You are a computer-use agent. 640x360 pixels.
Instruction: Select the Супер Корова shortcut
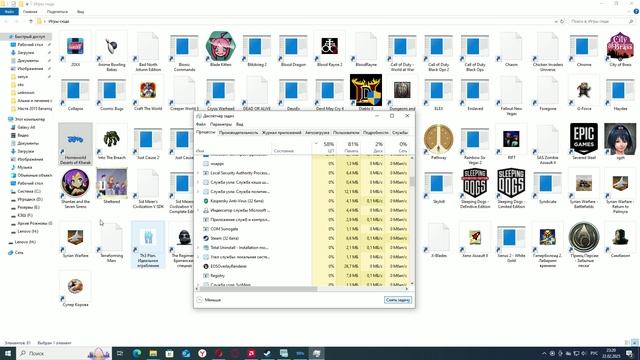tap(75, 289)
